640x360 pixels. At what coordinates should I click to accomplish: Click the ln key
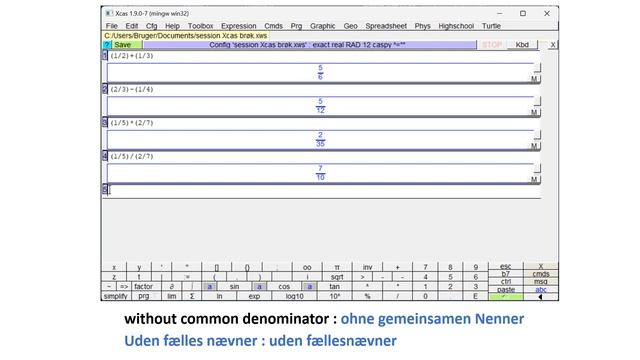tap(219, 296)
